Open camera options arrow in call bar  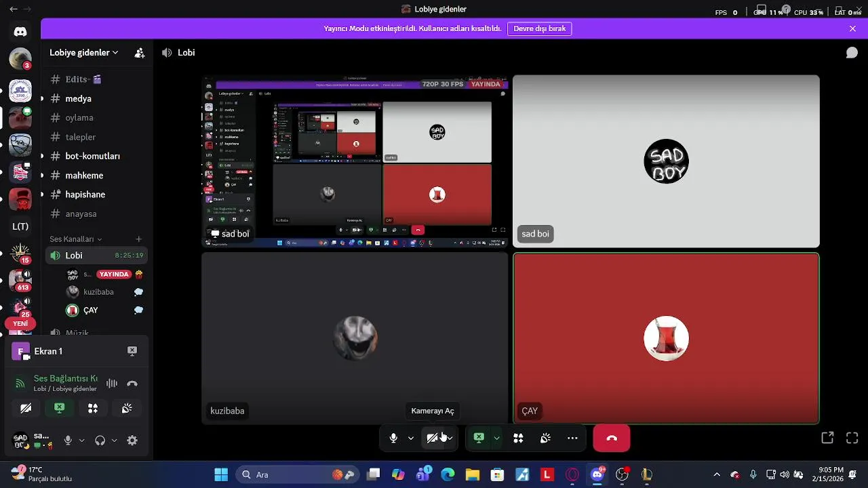tap(450, 439)
